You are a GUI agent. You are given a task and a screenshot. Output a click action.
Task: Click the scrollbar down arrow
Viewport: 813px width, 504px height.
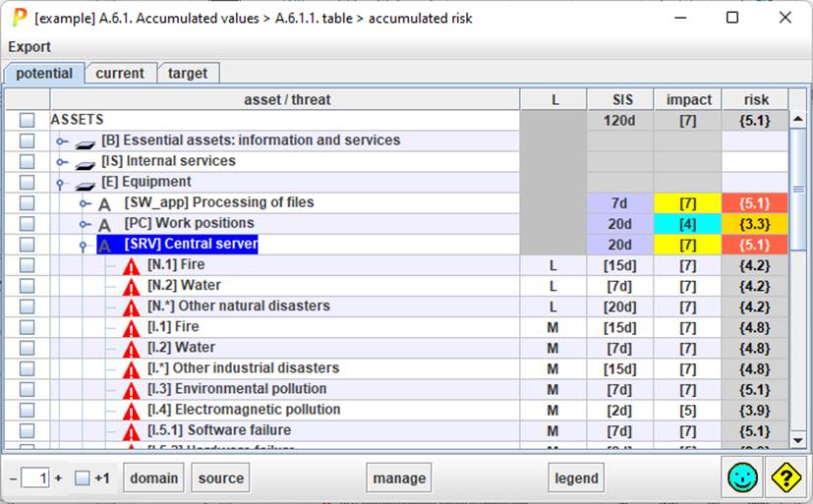798,440
